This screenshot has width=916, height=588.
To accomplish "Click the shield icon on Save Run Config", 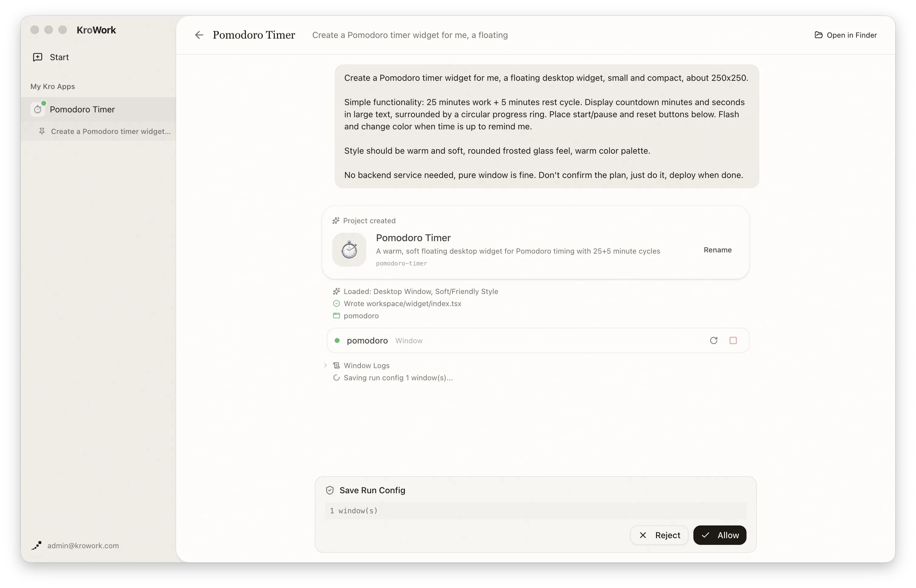I will tap(330, 490).
